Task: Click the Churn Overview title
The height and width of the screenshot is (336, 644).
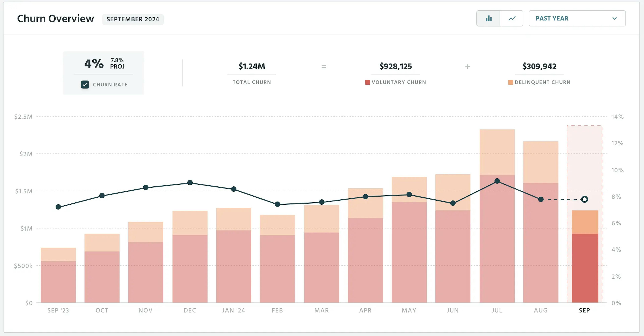Action: (56, 19)
